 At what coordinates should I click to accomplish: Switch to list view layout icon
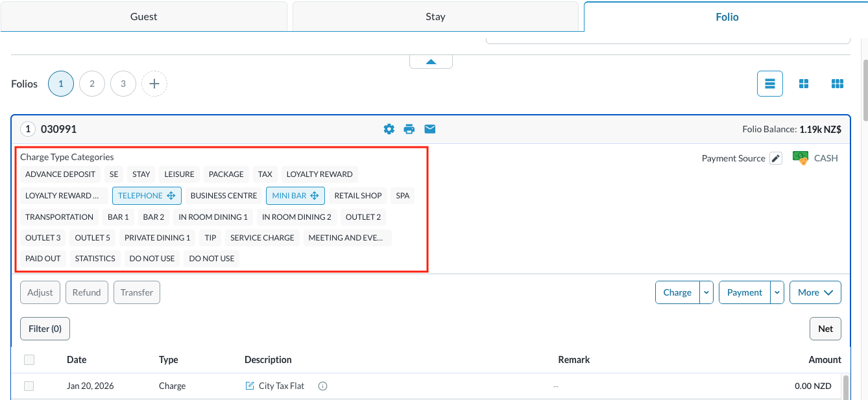point(770,84)
